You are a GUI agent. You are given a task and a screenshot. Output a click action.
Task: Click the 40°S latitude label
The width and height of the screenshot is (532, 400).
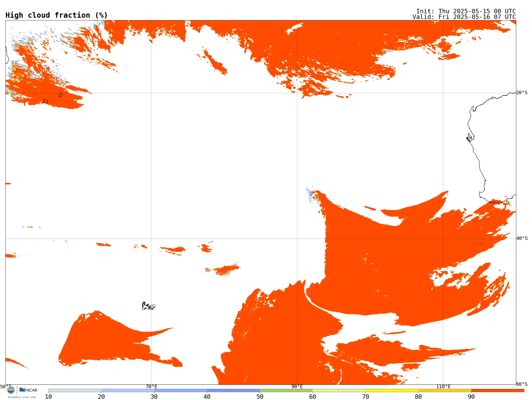522,238
